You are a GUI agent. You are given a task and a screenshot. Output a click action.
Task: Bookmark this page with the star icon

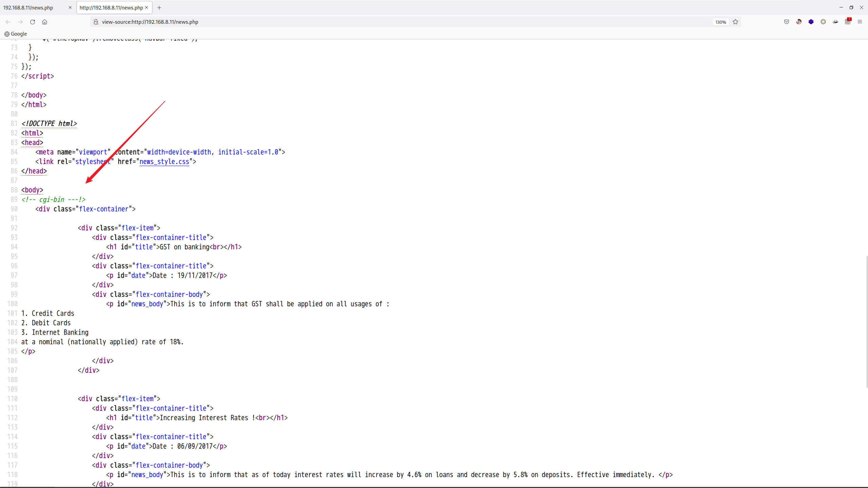tap(735, 22)
